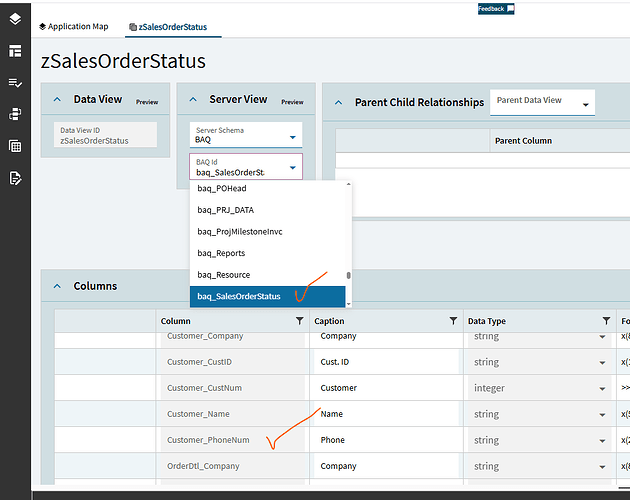Click the edit document icon in left sidebar

15,178
